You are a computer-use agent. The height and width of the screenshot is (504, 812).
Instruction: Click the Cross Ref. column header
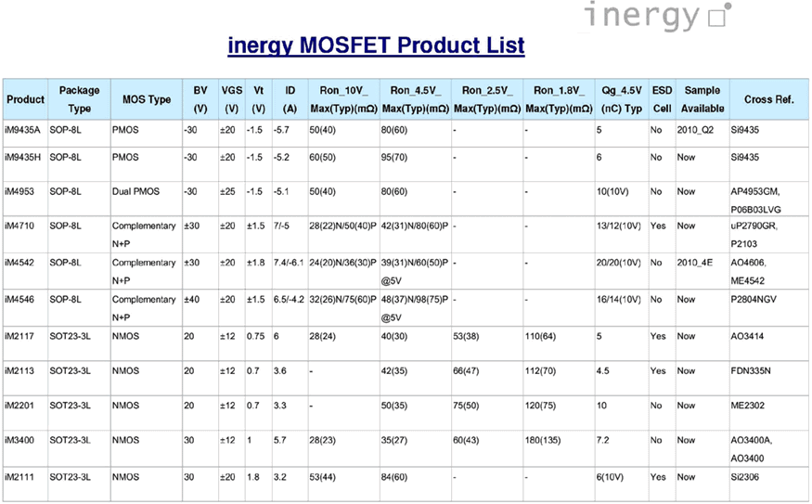click(x=769, y=99)
